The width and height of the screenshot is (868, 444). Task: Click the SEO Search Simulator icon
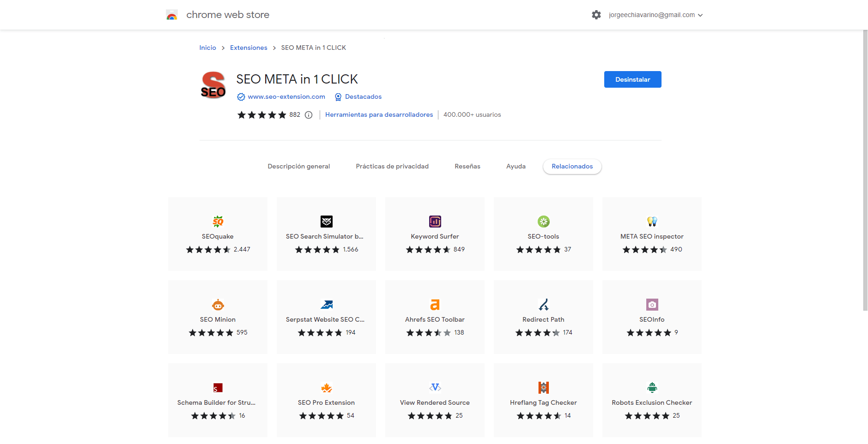[x=327, y=222]
